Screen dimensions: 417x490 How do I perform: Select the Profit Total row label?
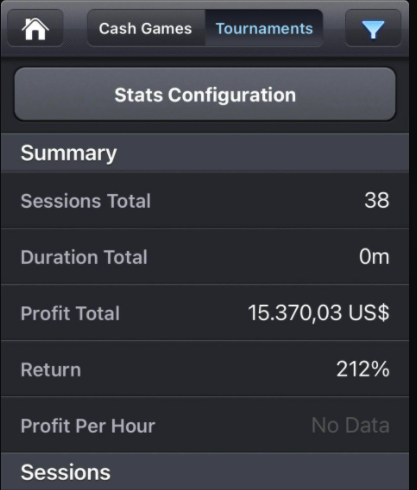(x=70, y=313)
